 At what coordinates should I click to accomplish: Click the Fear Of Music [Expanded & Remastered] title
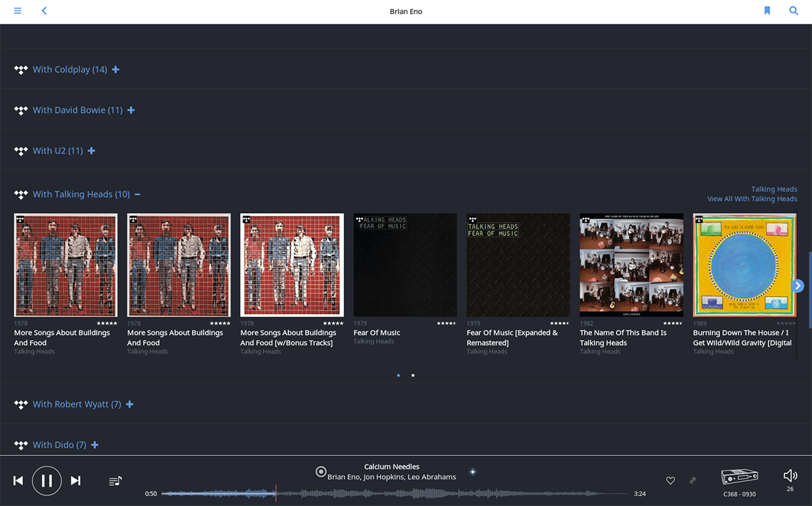tap(512, 338)
